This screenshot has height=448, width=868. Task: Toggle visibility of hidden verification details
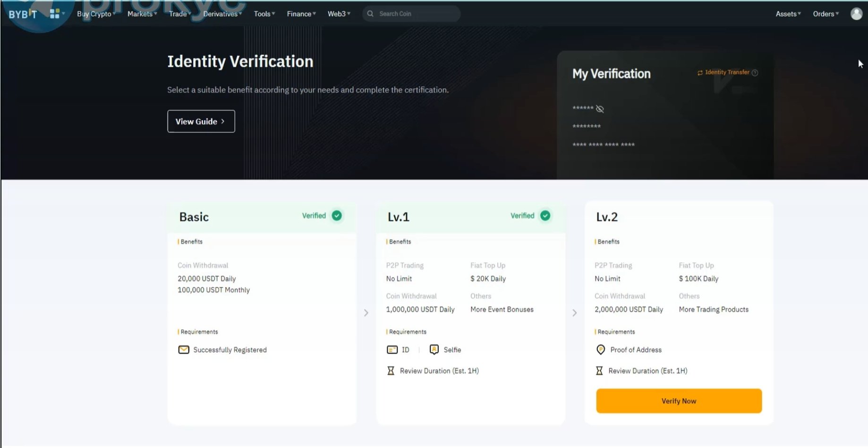coord(600,109)
